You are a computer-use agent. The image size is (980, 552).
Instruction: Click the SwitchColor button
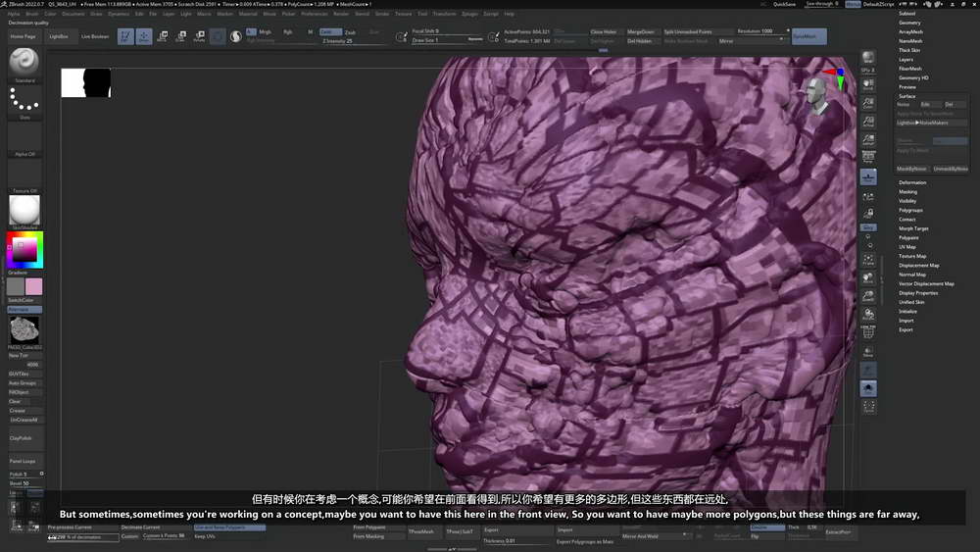click(x=24, y=301)
